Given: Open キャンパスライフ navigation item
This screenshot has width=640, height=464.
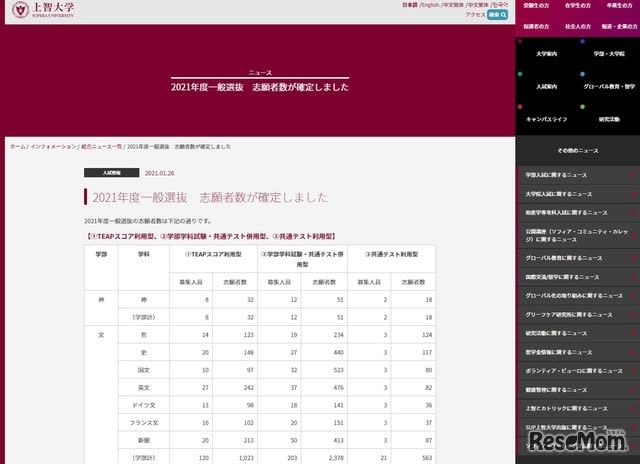Looking at the screenshot, I should [x=547, y=119].
